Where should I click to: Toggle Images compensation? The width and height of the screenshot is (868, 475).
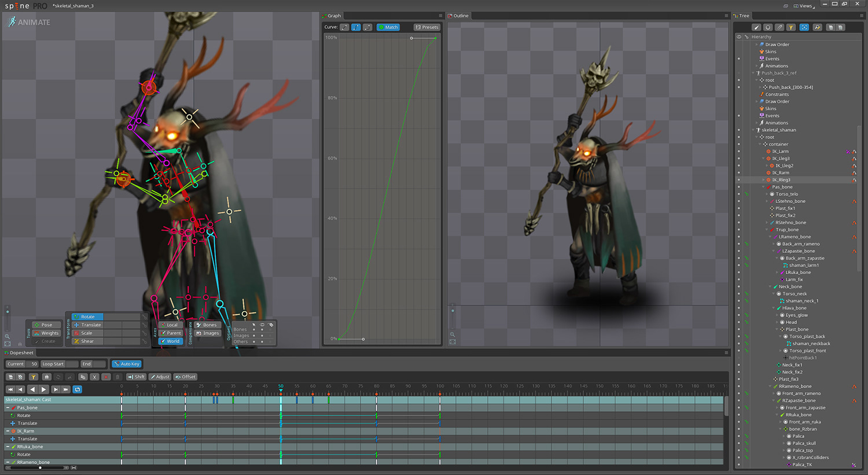point(208,333)
